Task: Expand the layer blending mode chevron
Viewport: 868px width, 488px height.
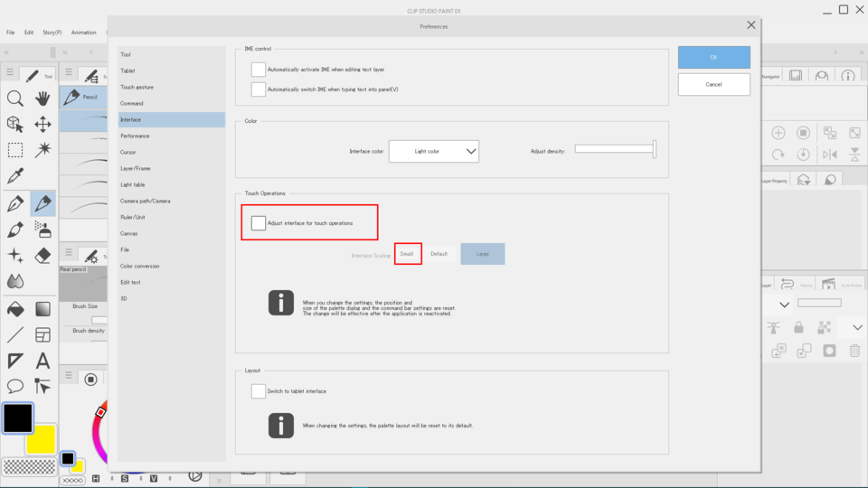Action: click(785, 305)
